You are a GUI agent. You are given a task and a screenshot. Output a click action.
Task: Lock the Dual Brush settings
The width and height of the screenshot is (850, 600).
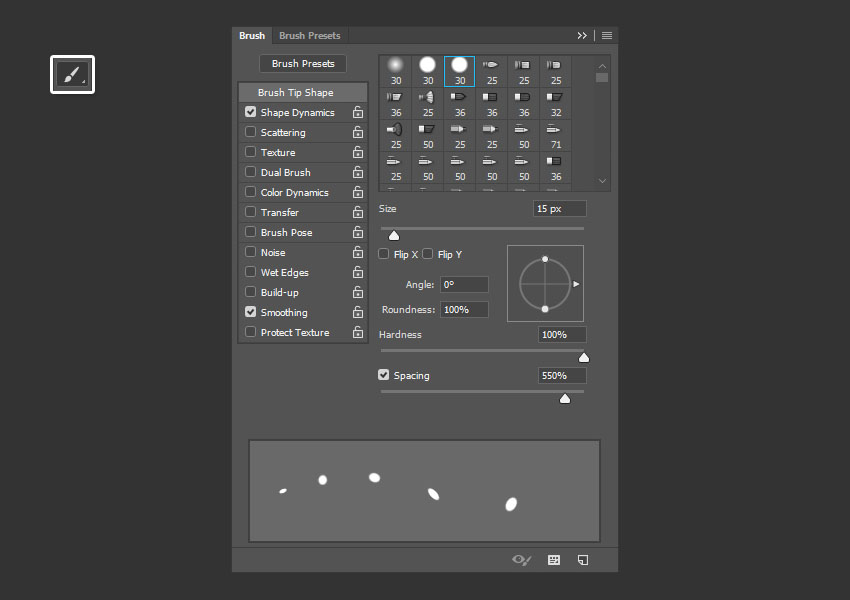pyautogui.click(x=358, y=172)
